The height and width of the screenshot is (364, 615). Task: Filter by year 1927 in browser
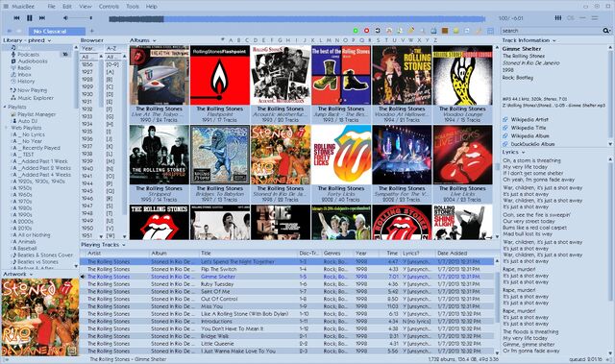tap(87, 72)
